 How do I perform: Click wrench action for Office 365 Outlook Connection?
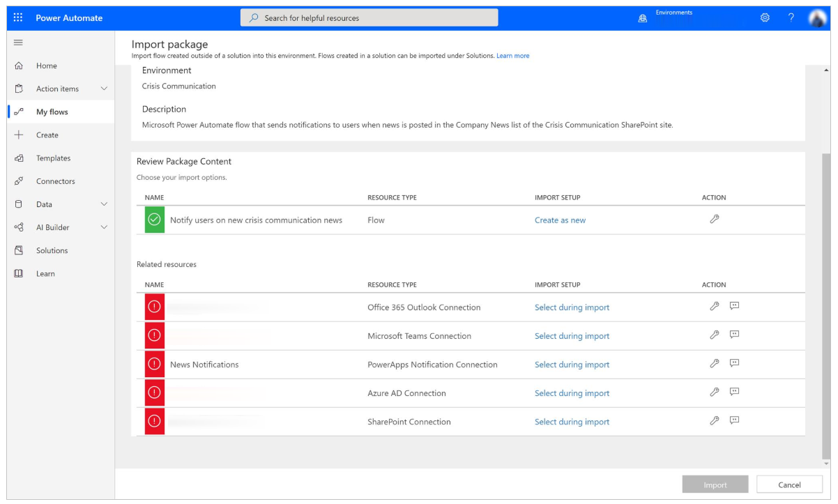pos(714,306)
